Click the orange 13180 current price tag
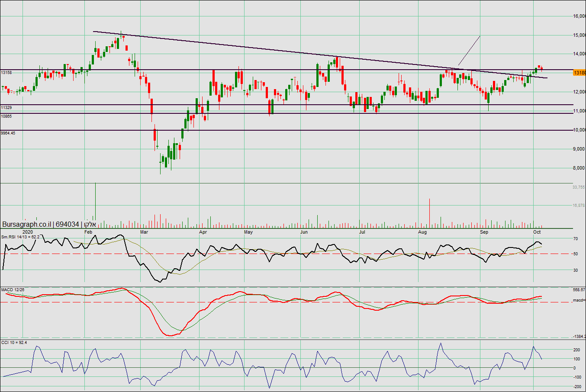Screen dimensions: 586x392 tap(579, 73)
